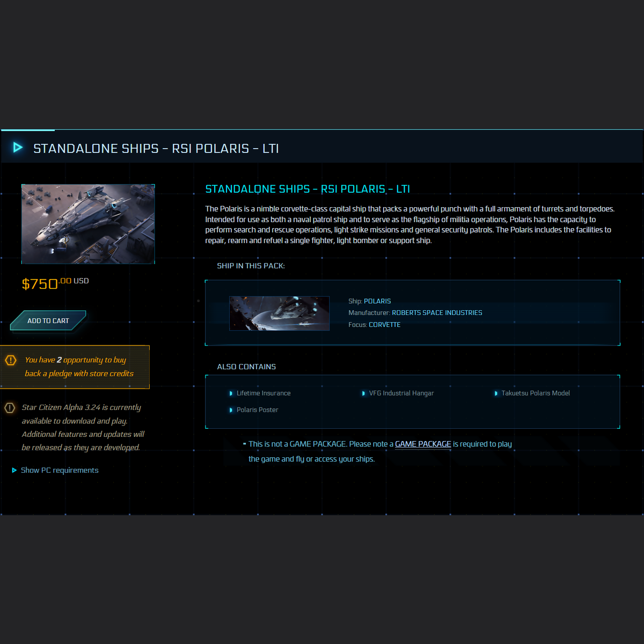Image resolution: width=644 pixels, height=644 pixels.
Task: Click the arrow icon beside Takuetsu Polaris Model
Action: tap(496, 393)
